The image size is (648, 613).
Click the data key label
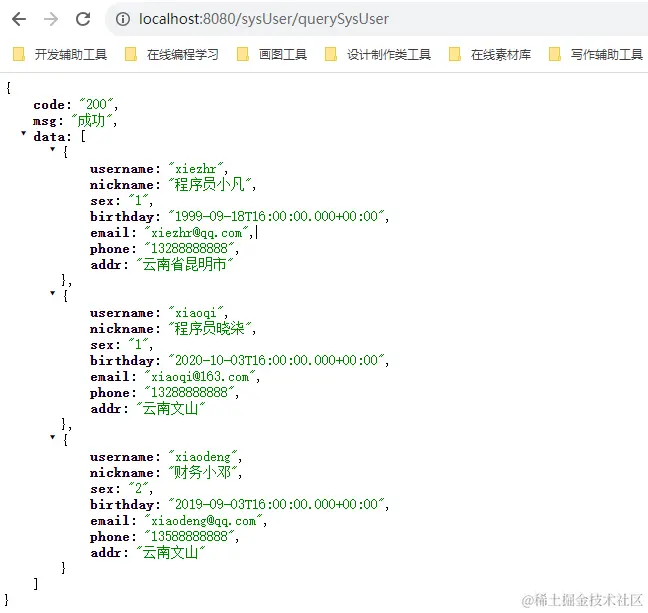coord(52,136)
